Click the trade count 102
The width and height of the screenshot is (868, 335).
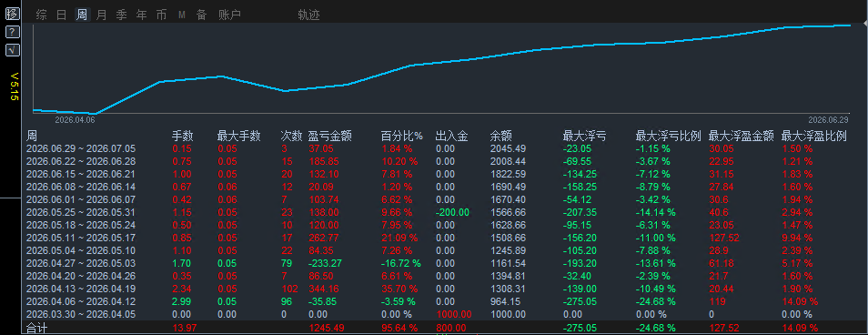289,289
